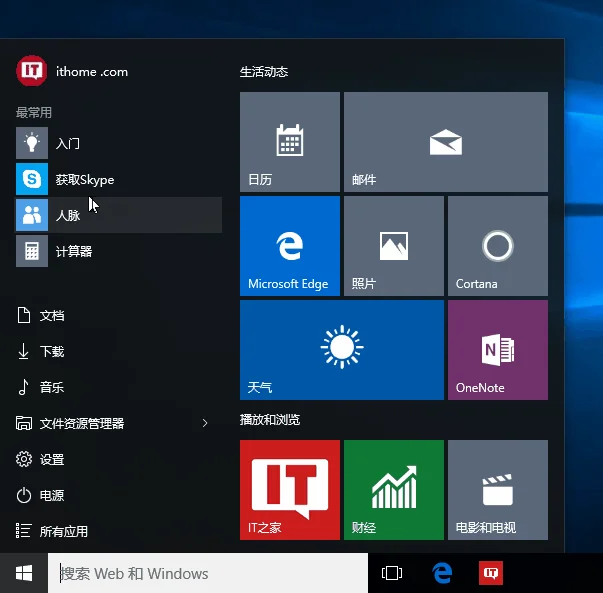Click the 文件资源管理器 folder icon

[x=24, y=423]
